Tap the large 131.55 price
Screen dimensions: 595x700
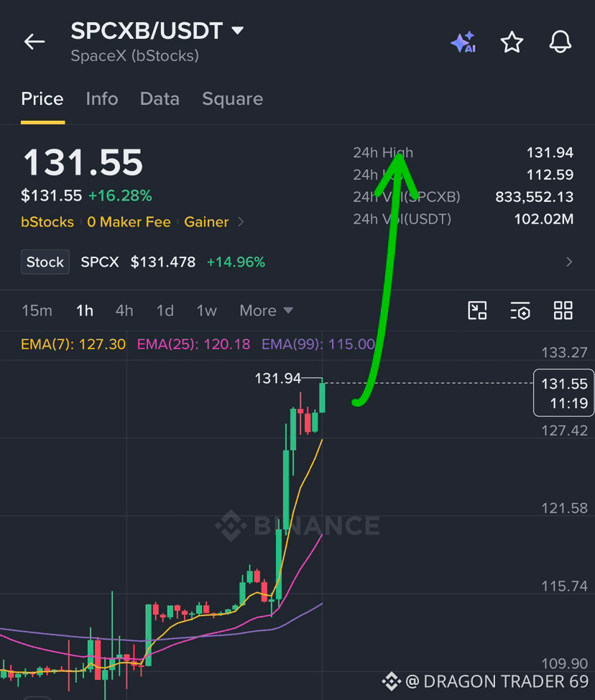click(83, 162)
